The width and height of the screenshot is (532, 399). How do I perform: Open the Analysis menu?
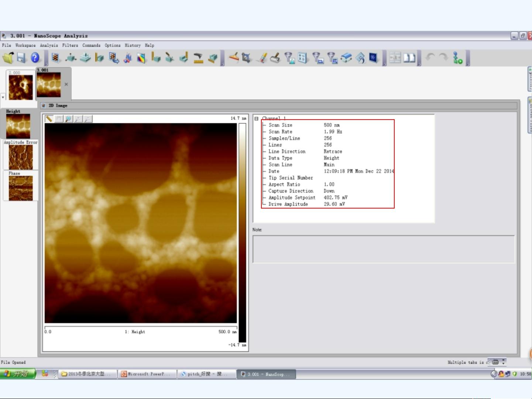(49, 45)
